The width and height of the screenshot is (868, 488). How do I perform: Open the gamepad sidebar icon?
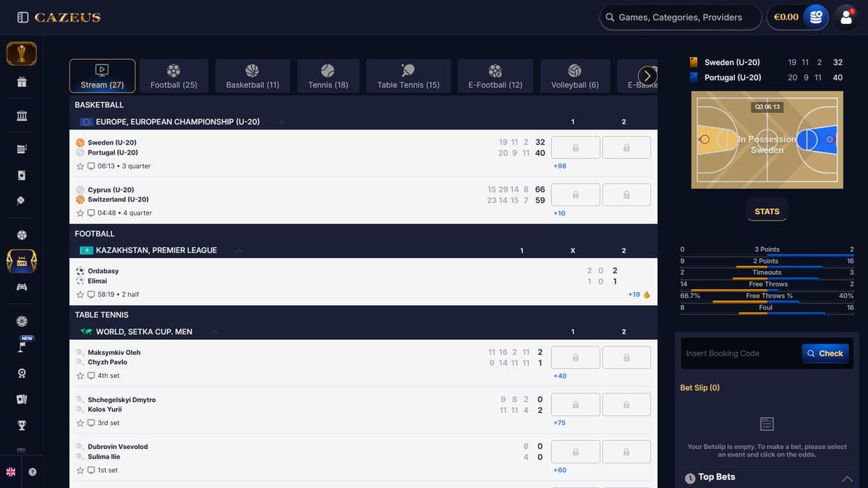coord(22,287)
